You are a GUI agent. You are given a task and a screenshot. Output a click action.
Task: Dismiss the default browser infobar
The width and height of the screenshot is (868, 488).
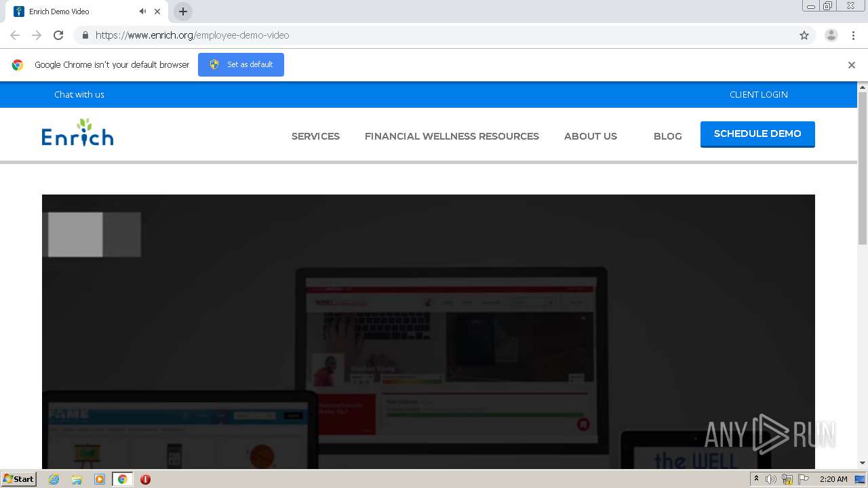852,65
